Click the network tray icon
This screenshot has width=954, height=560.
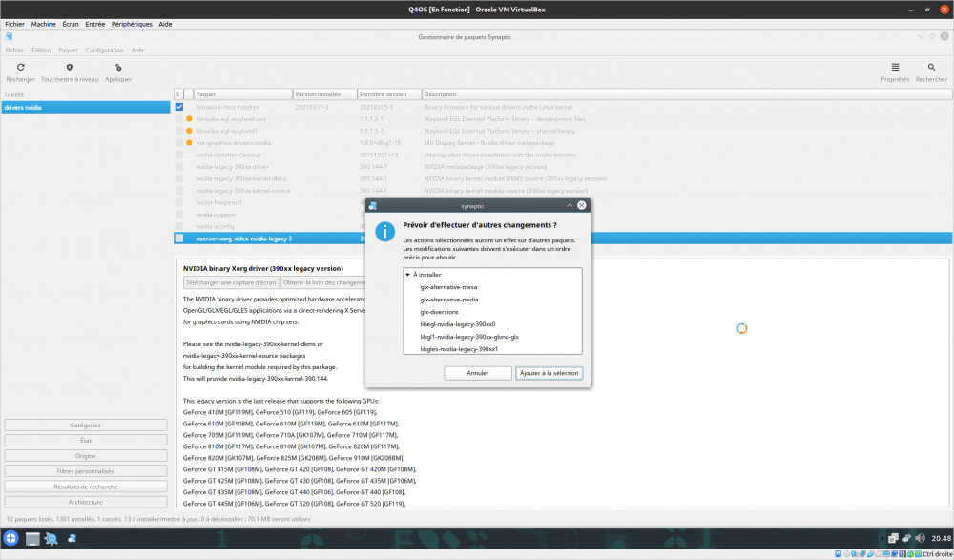(x=906, y=538)
